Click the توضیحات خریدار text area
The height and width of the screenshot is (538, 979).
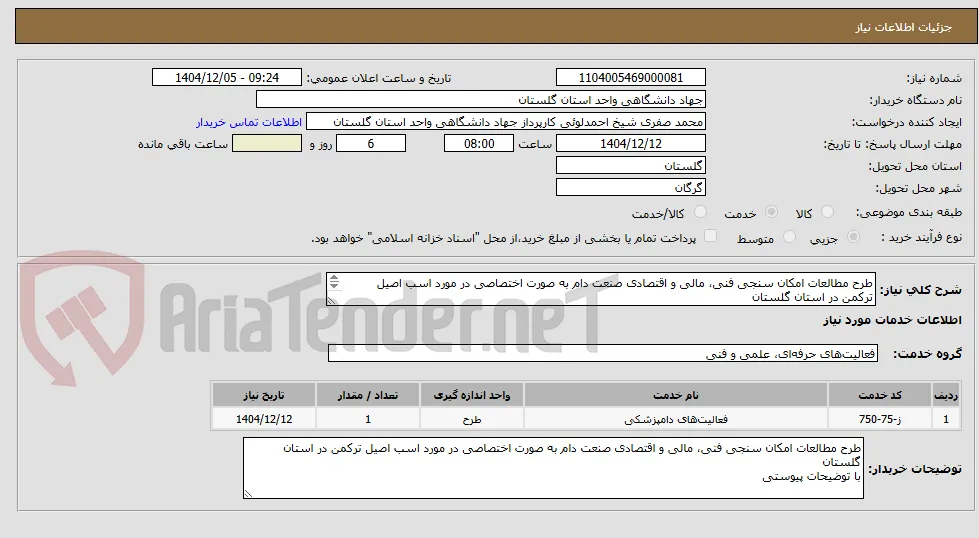click(x=553, y=468)
